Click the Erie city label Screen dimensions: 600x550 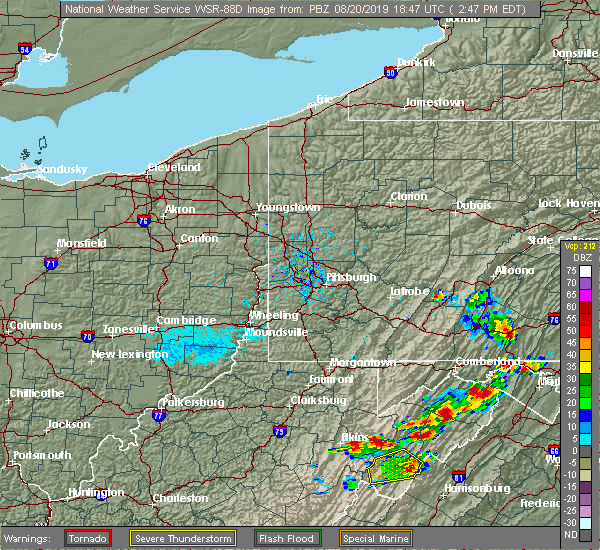[324, 100]
